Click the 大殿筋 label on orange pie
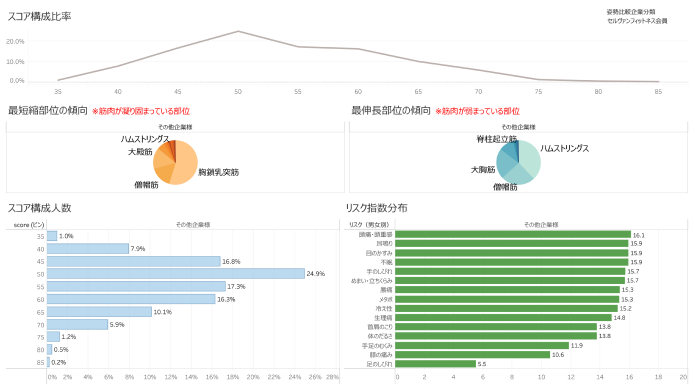Image resolution: width=695 pixels, height=390 pixels. click(140, 152)
